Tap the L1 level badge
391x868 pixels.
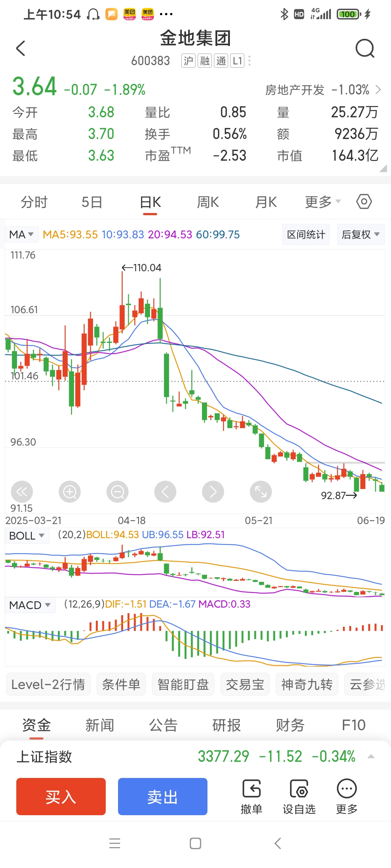[237, 61]
